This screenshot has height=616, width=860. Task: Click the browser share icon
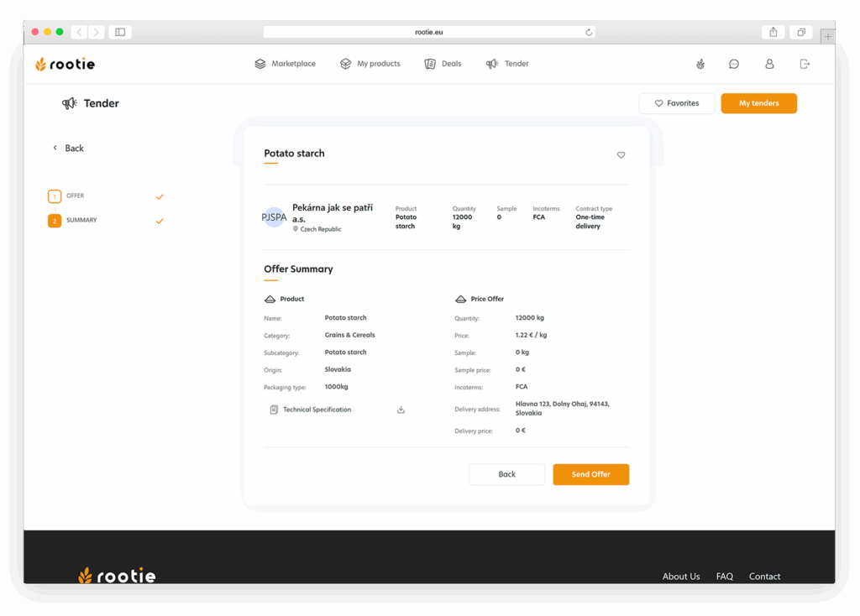click(773, 32)
